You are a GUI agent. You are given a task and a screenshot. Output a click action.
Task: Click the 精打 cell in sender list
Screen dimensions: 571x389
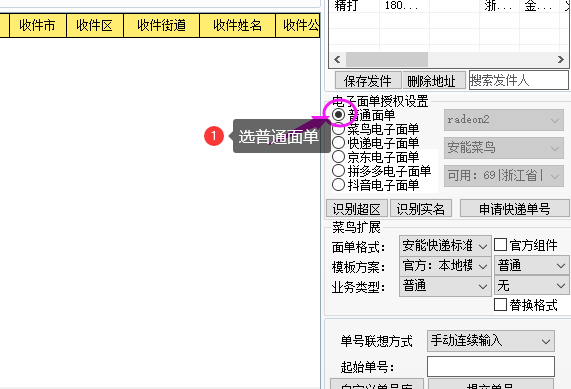click(x=354, y=6)
